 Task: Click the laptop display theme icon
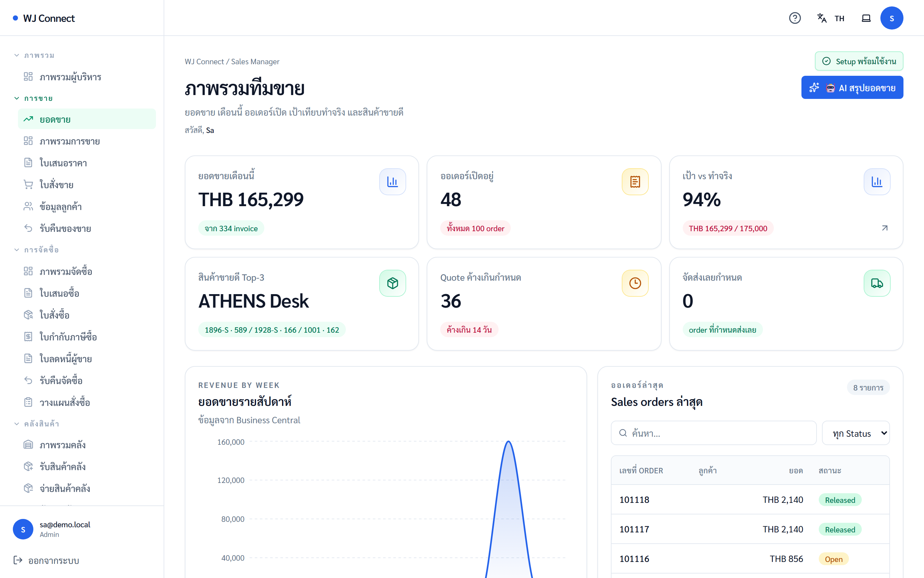(x=866, y=18)
